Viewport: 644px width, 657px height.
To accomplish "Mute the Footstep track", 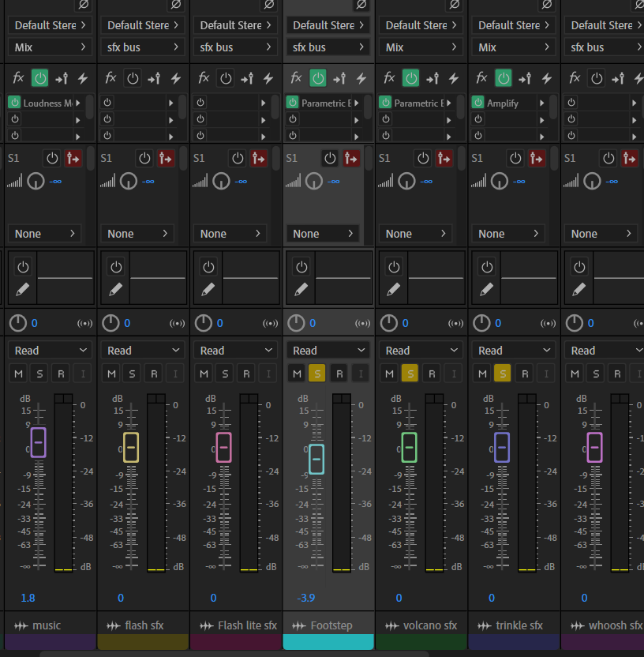I will tap(296, 374).
